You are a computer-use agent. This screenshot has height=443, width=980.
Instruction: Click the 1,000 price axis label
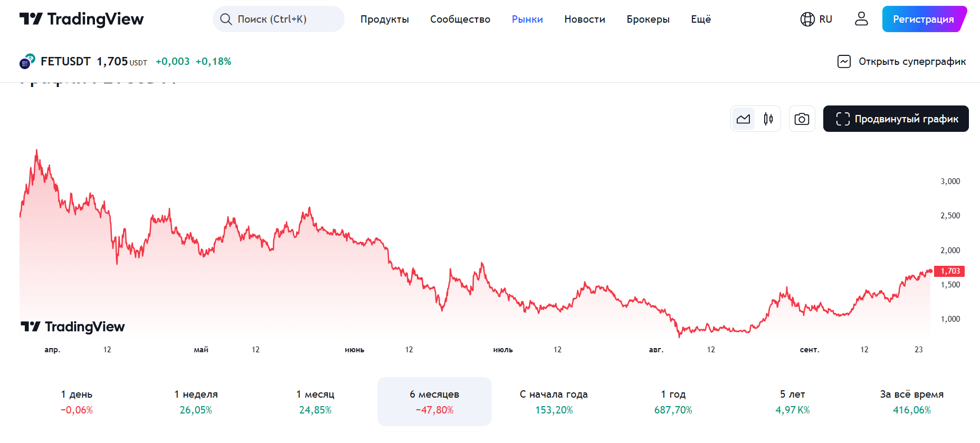coord(950,319)
